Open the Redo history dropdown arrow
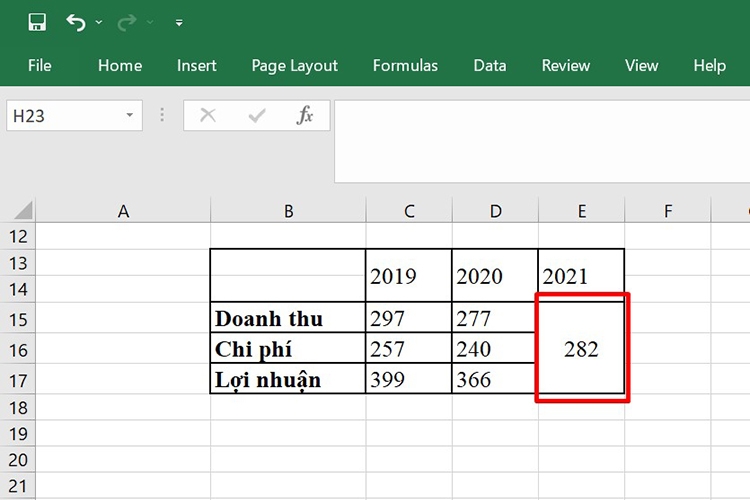The image size is (750, 500). [x=150, y=22]
